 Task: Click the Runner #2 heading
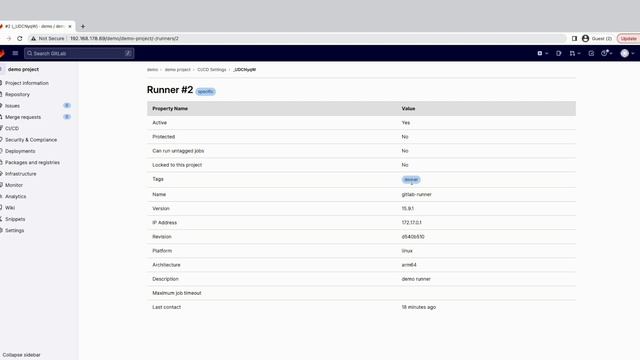coord(170,90)
